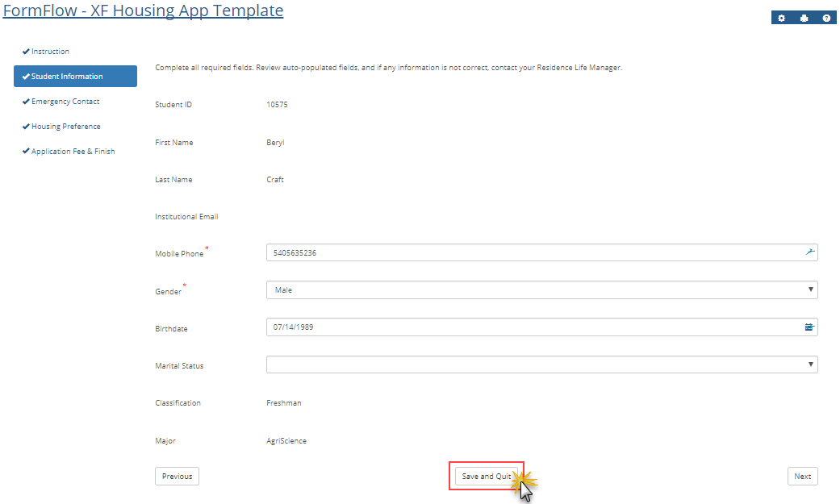Click into the Mobile Phone text field
Image resolution: width=840 pixels, height=504 pixels.
point(533,252)
